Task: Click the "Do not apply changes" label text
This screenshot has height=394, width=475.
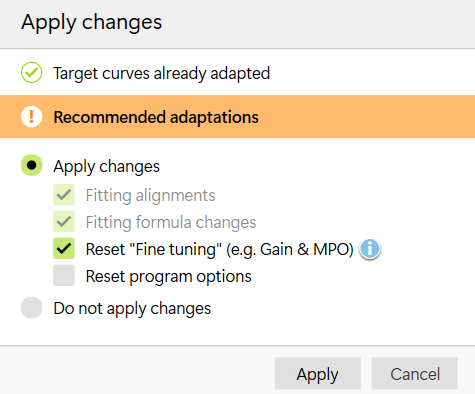Action: (132, 308)
